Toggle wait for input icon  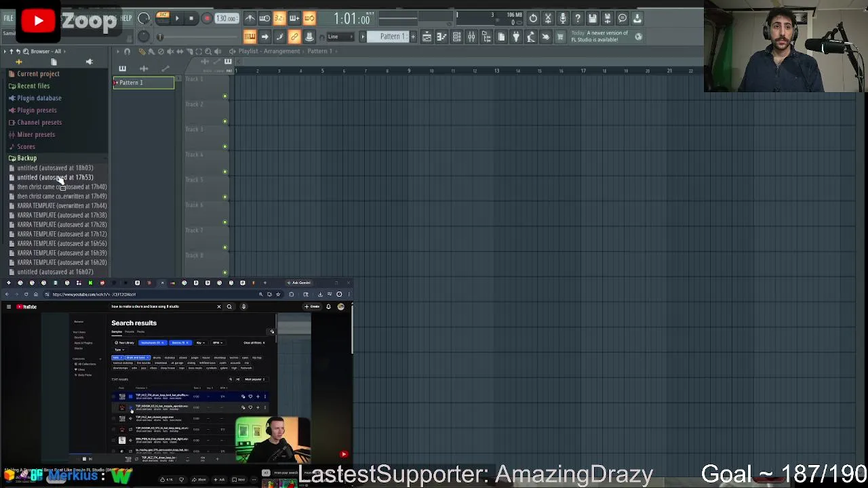point(264,18)
